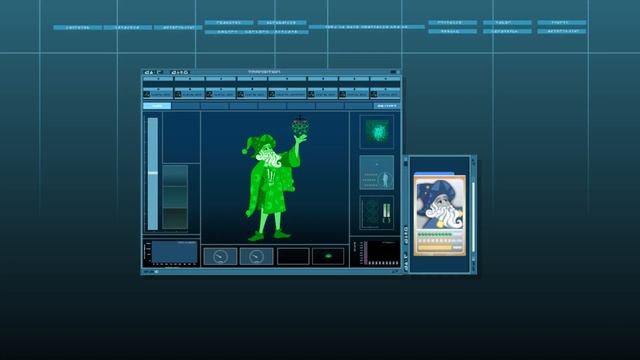
Task: Click the first round gauge dial below the viewer
Action: pyautogui.click(x=220, y=256)
